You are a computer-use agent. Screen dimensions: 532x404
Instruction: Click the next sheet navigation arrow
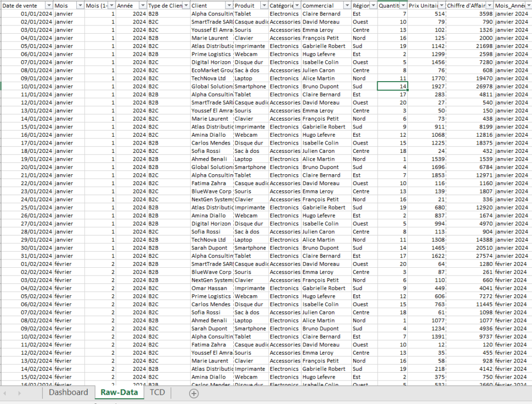pos(19,393)
